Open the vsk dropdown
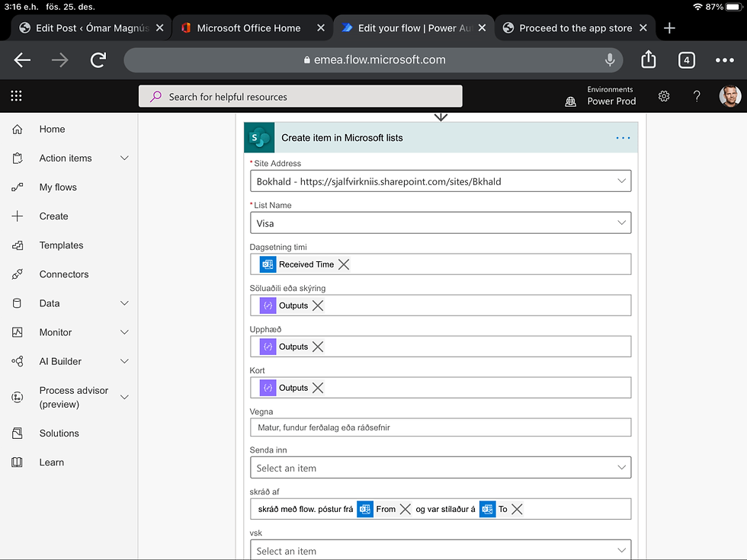The image size is (747, 560). [441, 550]
